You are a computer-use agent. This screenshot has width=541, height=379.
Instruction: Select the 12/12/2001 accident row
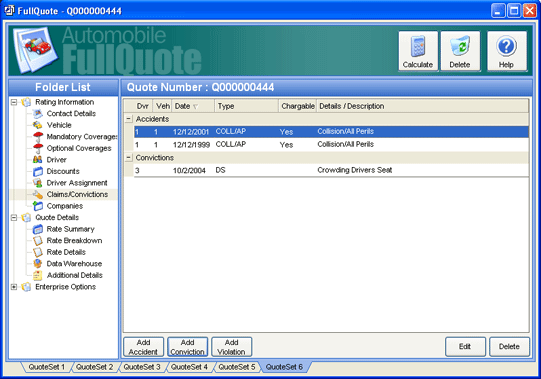click(331, 132)
